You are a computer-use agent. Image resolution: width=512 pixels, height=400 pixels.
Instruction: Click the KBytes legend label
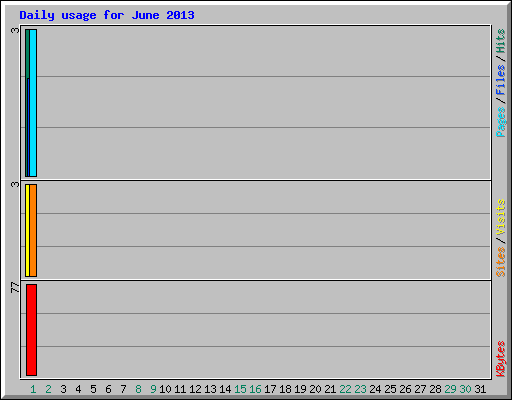500,359
